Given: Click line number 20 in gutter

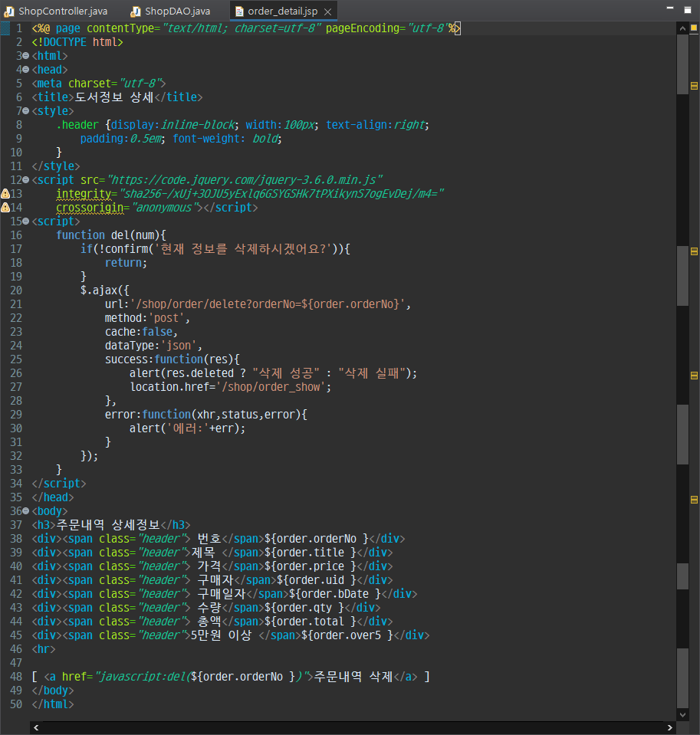Looking at the screenshot, I should coord(16,290).
